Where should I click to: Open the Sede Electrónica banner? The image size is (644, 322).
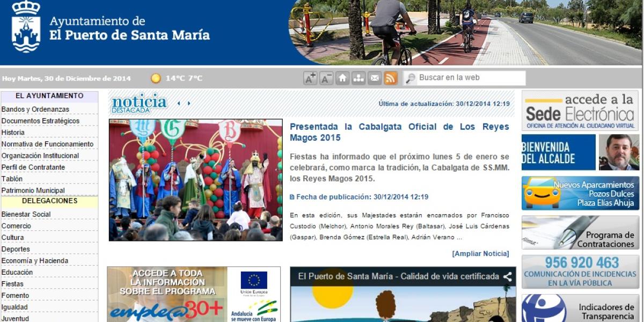pos(580,111)
